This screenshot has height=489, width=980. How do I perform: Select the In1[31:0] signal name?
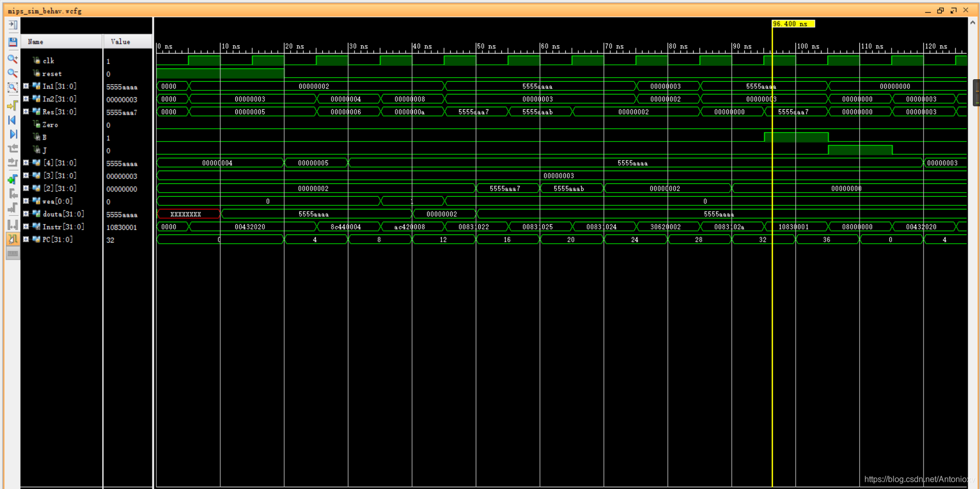(x=59, y=86)
